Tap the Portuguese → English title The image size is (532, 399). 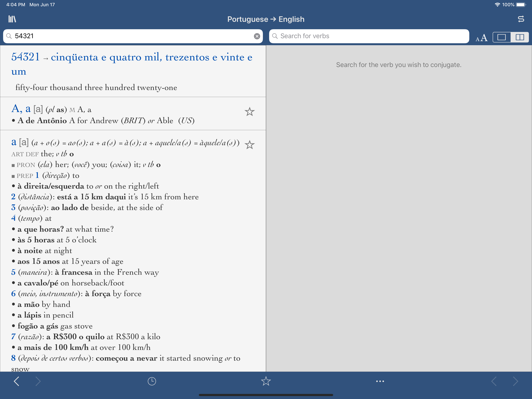pos(266,19)
